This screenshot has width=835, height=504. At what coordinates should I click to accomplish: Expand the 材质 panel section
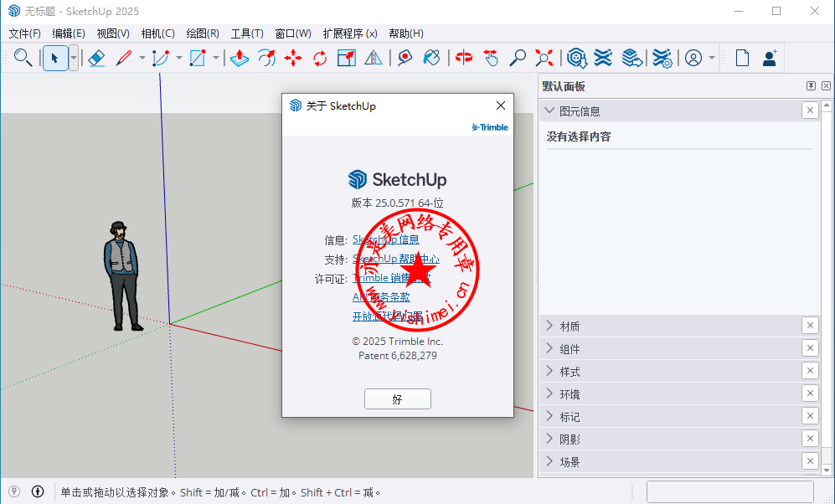point(549,326)
